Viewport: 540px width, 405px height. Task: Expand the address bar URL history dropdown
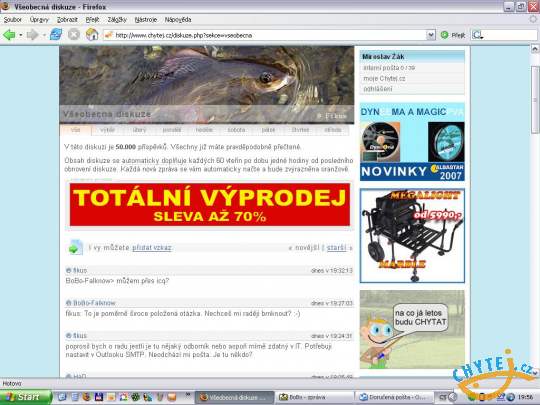pos(430,35)
